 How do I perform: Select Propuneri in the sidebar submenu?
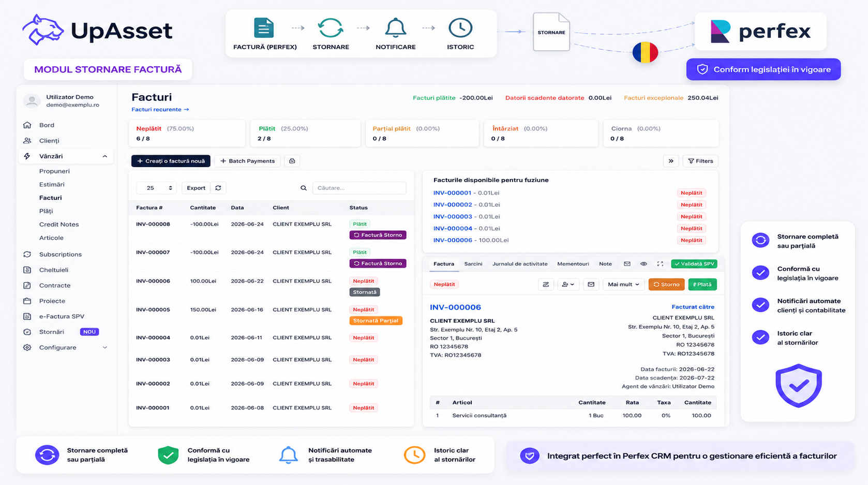coord(54,171)
